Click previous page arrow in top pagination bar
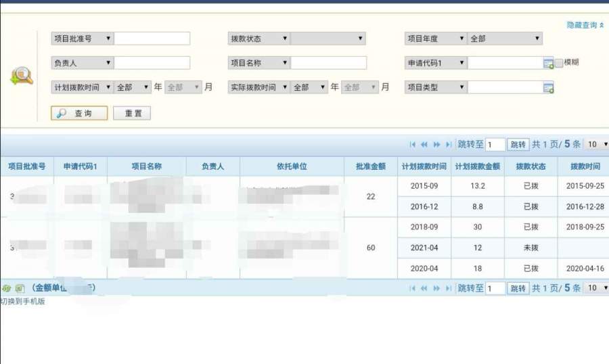Image resolution: width=609 pixels, height=364 pixels. point(424,144)
